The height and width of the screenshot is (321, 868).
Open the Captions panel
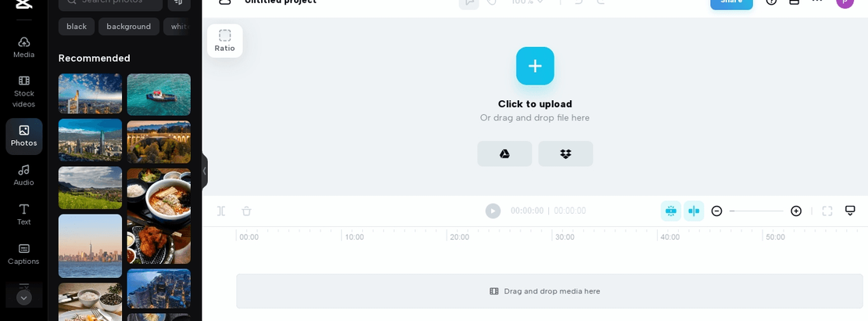click(23, 254)
